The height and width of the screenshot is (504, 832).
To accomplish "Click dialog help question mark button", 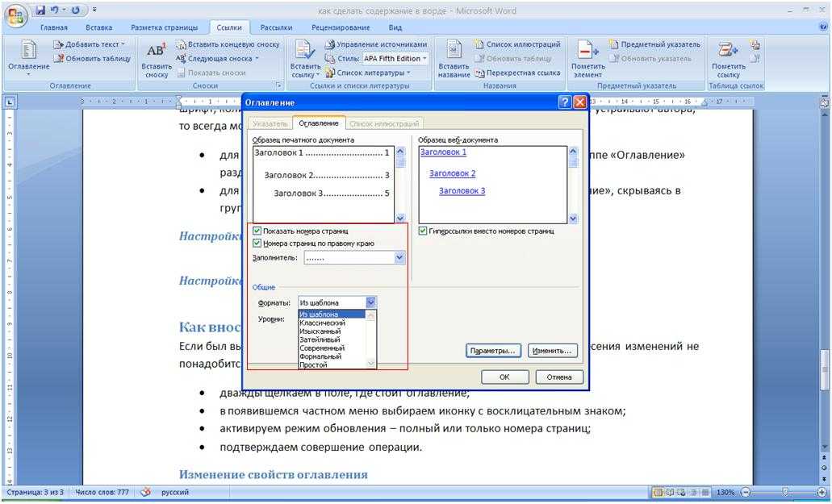I will click(565, 102).
